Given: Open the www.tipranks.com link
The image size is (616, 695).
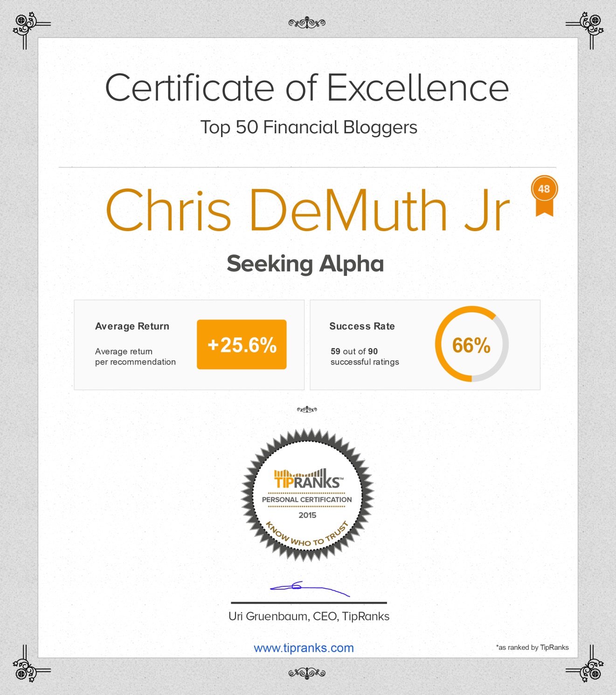Looking at the screenshot, I should (x=304, y=648).
